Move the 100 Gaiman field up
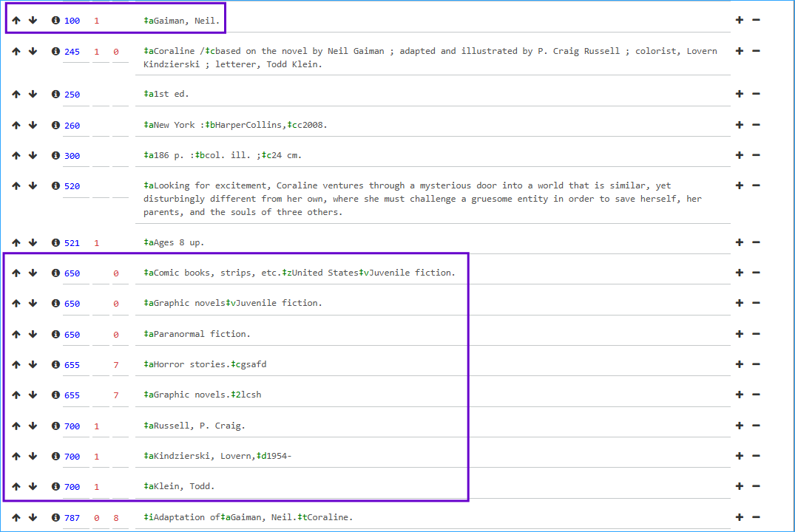This screenshot has width=795, height=532. coord(16,21)
